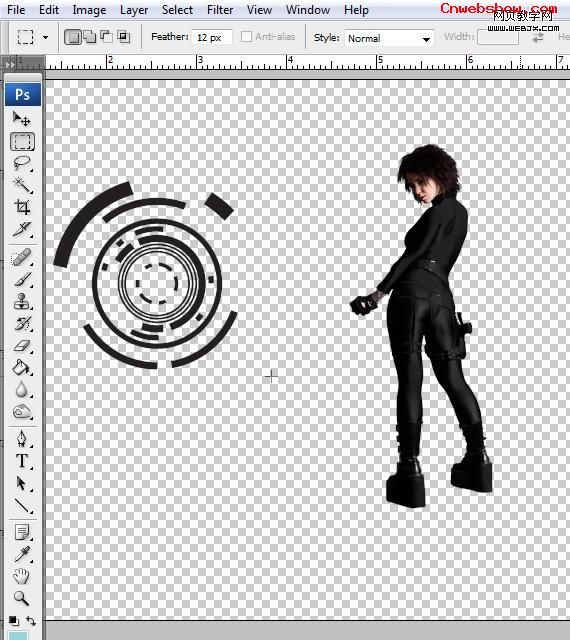Open the tool preset picker arrow
Image resolution: width=570 pixels, height=640 pixels.
(x=45, y=38)
